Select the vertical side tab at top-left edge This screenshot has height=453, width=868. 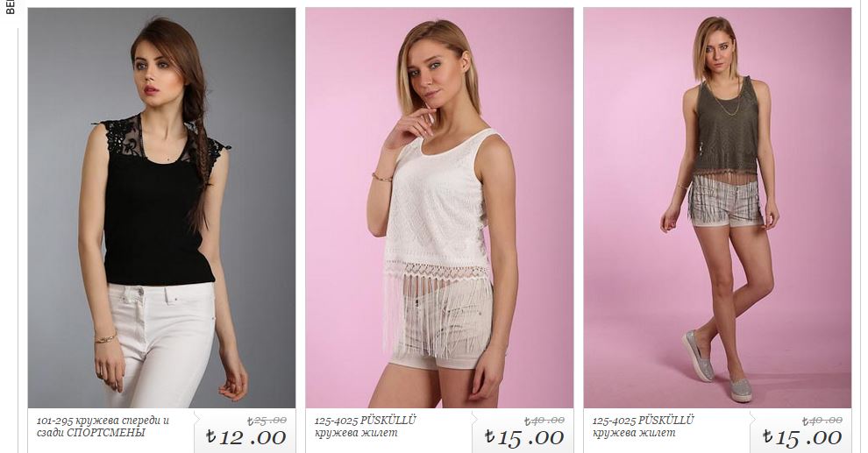click(10, 8)
